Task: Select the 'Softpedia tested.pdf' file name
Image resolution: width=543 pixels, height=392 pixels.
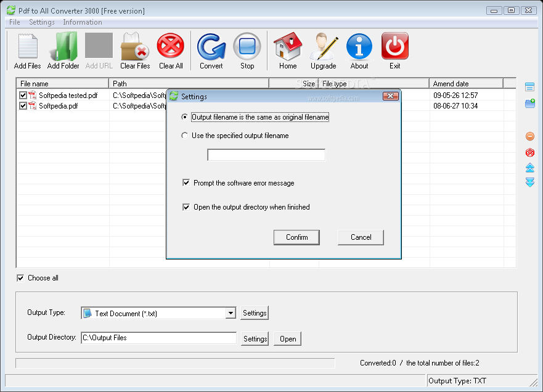Action: [x=68, y=96]
